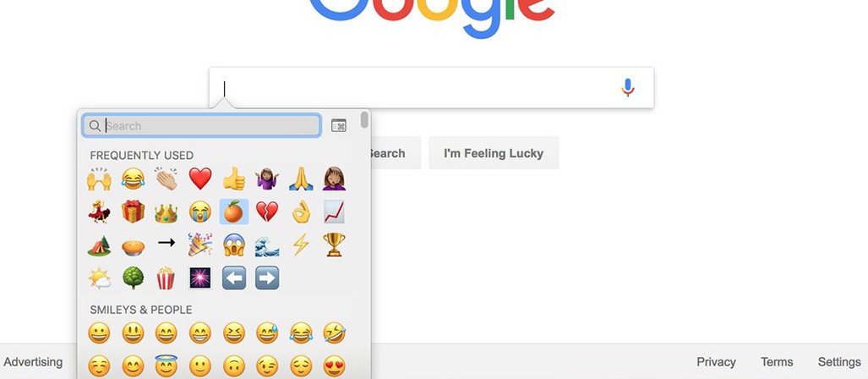Click the emoji picker scrollbar thumb
Viewport: 868px width, 379px height.
(364, 119)
